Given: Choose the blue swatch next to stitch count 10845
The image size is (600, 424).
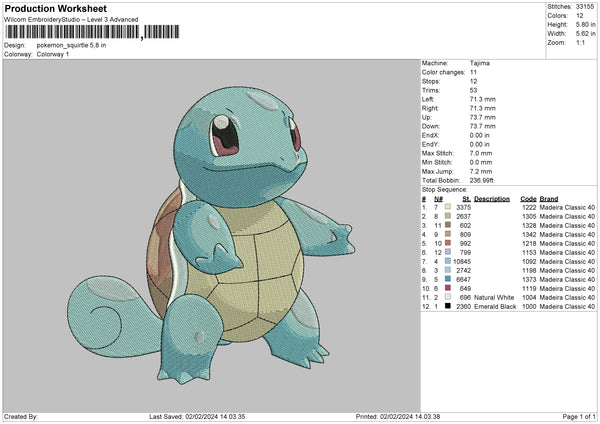Looking at the screenshot, I should click(x=448, y=261).
